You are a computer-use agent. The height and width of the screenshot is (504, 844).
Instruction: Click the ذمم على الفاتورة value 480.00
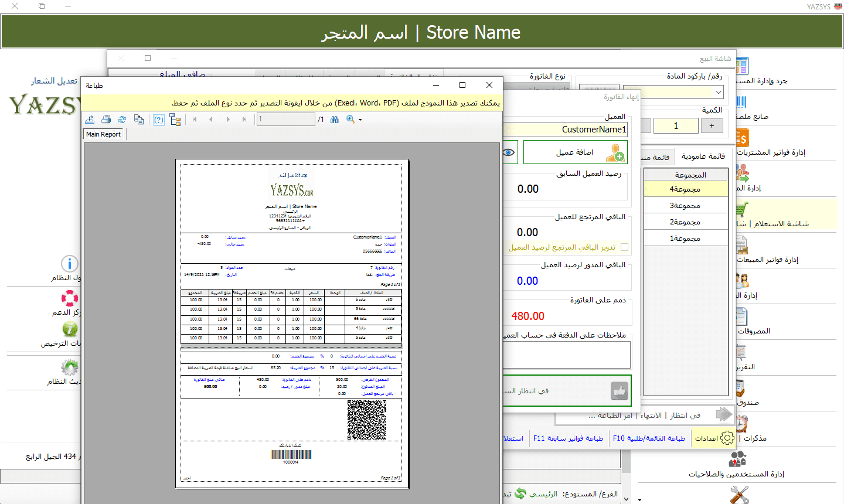pos(528,316)
